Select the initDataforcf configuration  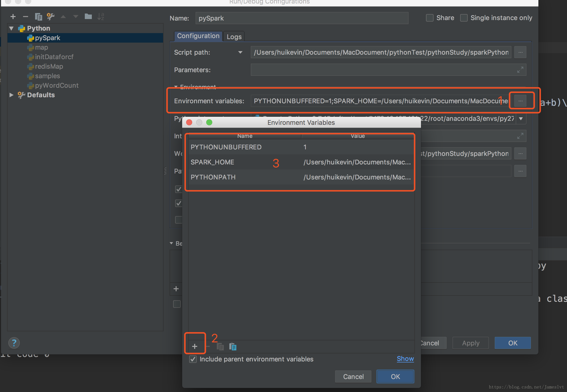click(x=85, y=57)
